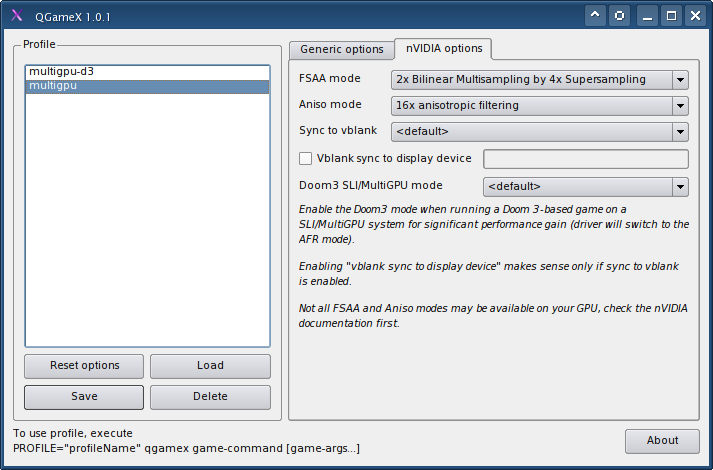Click the Reset options button

point(84,366)
